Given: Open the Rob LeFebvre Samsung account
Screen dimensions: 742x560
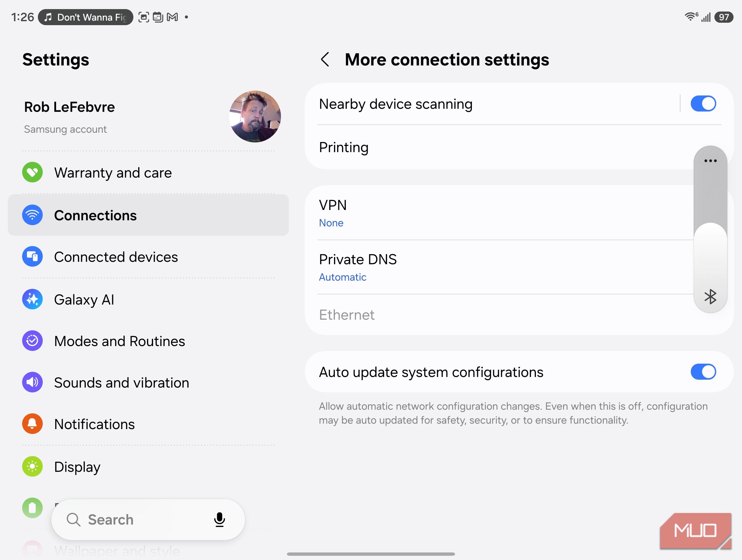Looking at the screenshot, I should (148, 116).
